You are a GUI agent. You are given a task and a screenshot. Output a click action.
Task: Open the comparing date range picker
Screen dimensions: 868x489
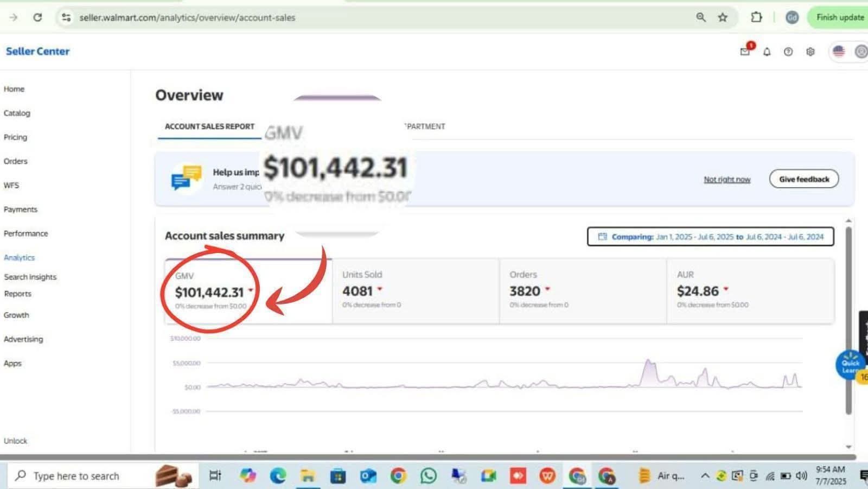[710, 237]
